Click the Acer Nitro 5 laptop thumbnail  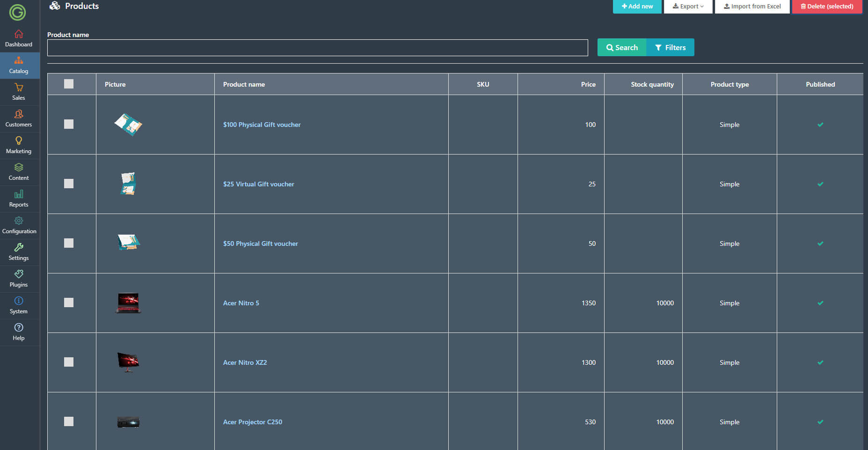128,302
